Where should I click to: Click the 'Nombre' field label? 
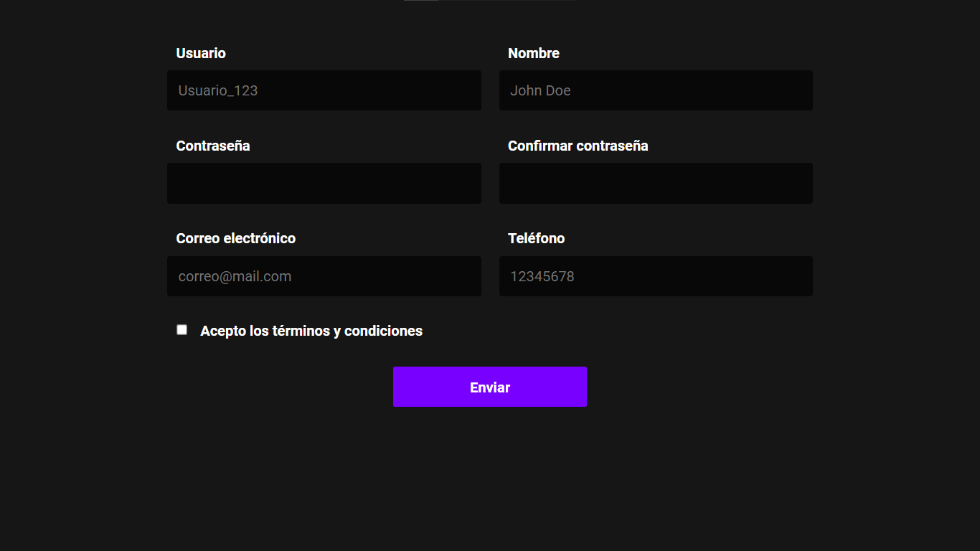pyautogui.click(x=533, y=53)
